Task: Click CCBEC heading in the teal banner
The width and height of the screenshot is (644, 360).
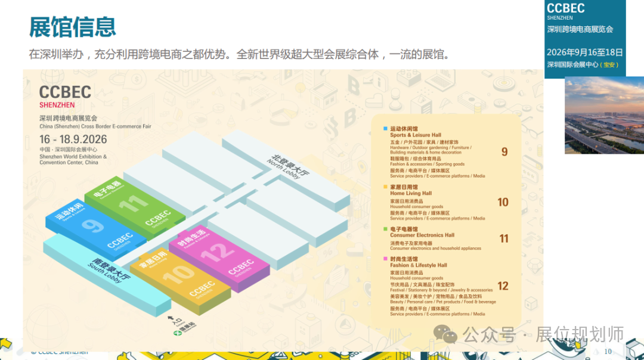Action: 565,8
